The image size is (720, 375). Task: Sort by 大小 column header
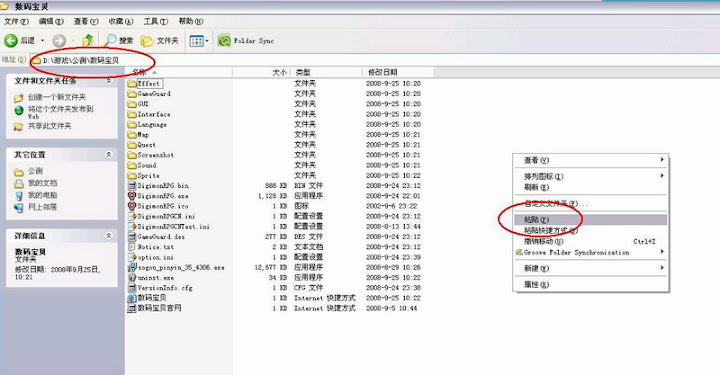(x=262, y=72)
